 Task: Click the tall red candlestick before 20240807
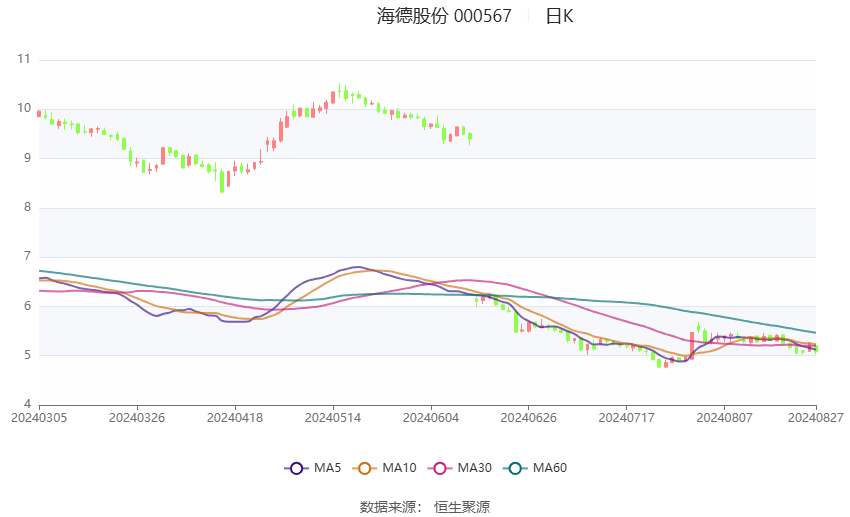pyautogui.click(x=692, y=346)
